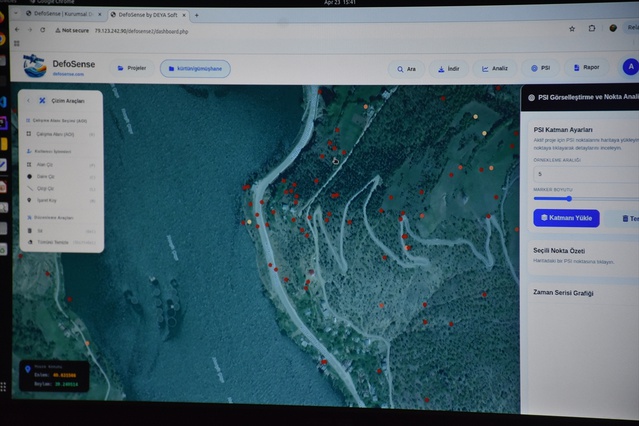The image size is (639, 426).
Task: Click the Düzenleme Araçları section heading
Action: (53, 218)
